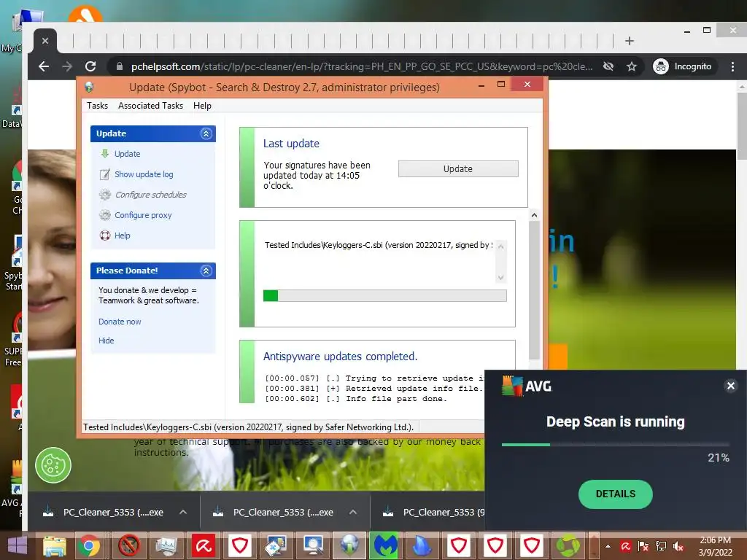The image size is (747, 560).
Task: Open the Incognito profile indicator
Action: pos(682,66)
